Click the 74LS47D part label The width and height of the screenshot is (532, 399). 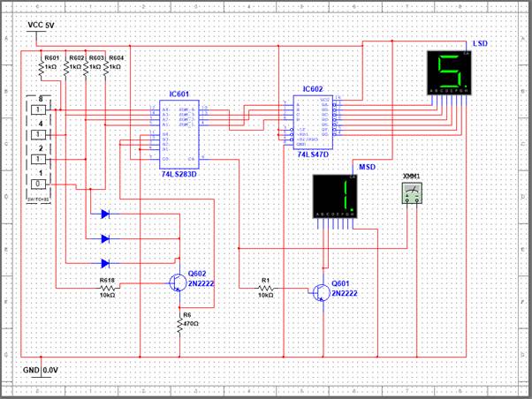(313, 154)
